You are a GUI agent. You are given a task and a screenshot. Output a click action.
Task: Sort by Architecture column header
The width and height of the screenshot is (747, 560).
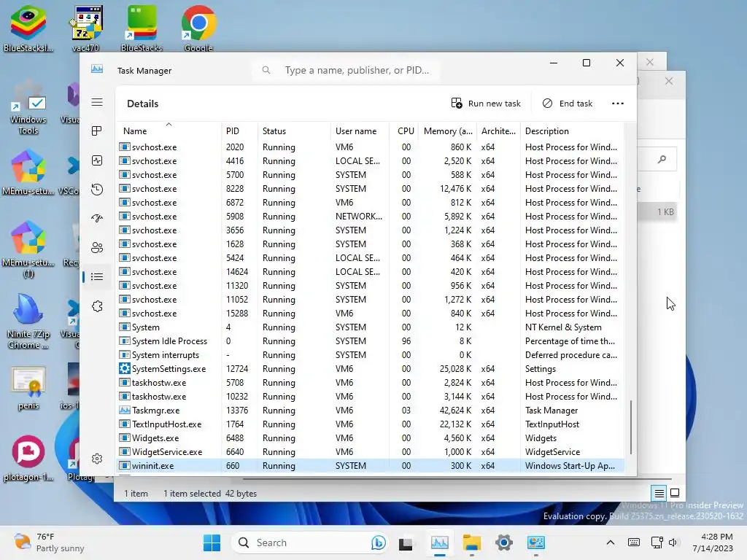point(498,131)
